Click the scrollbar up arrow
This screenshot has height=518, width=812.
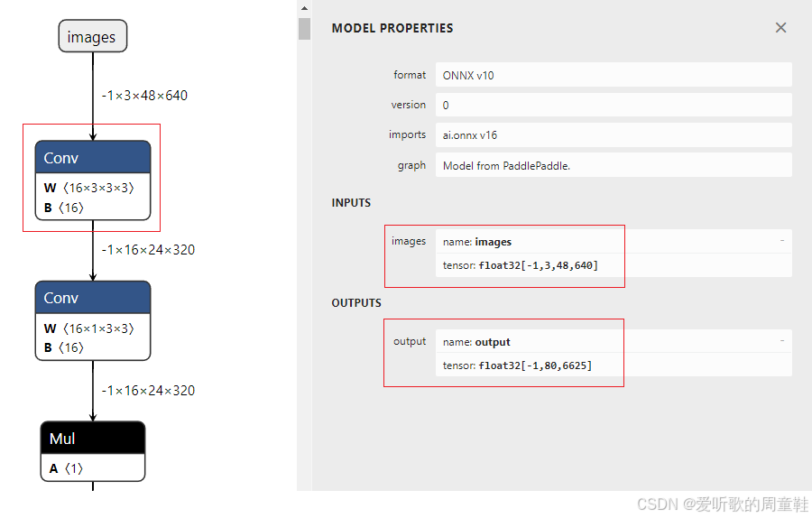point(305,8)
